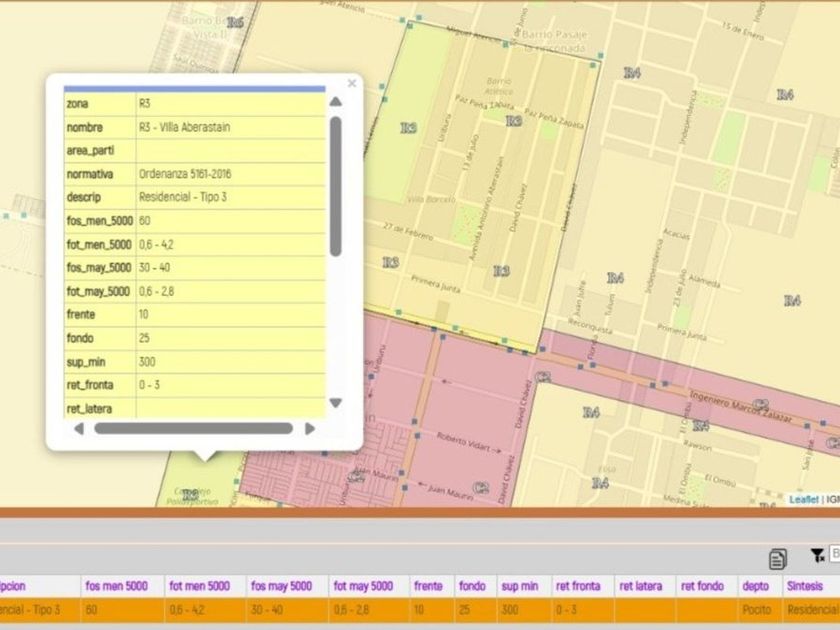Click the popup scroll up arrow

336,102
